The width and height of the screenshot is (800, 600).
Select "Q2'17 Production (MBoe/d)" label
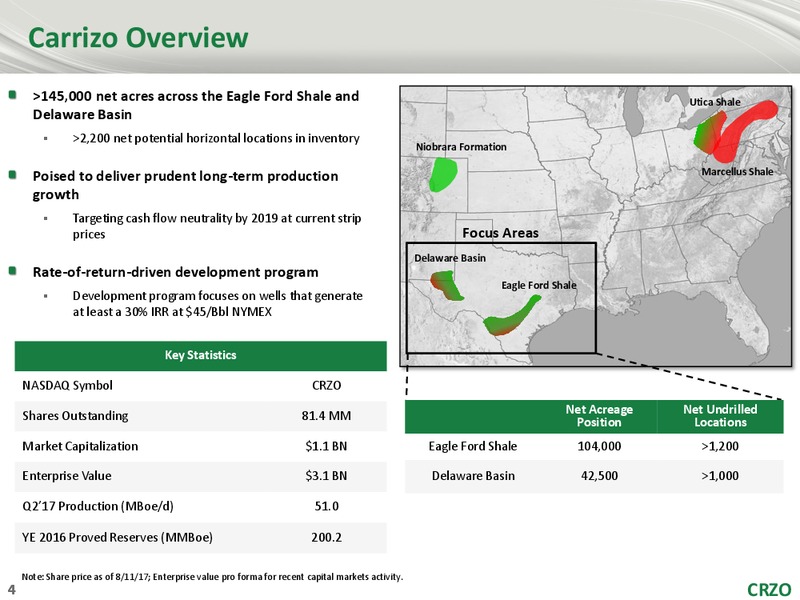[x=98, y=506]
